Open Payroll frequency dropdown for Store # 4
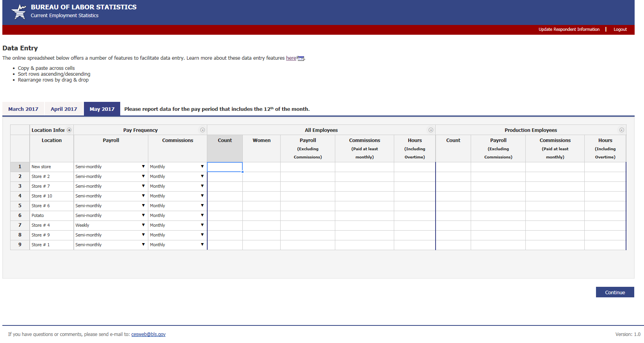 pyautogui.click(x=143, y=225)
